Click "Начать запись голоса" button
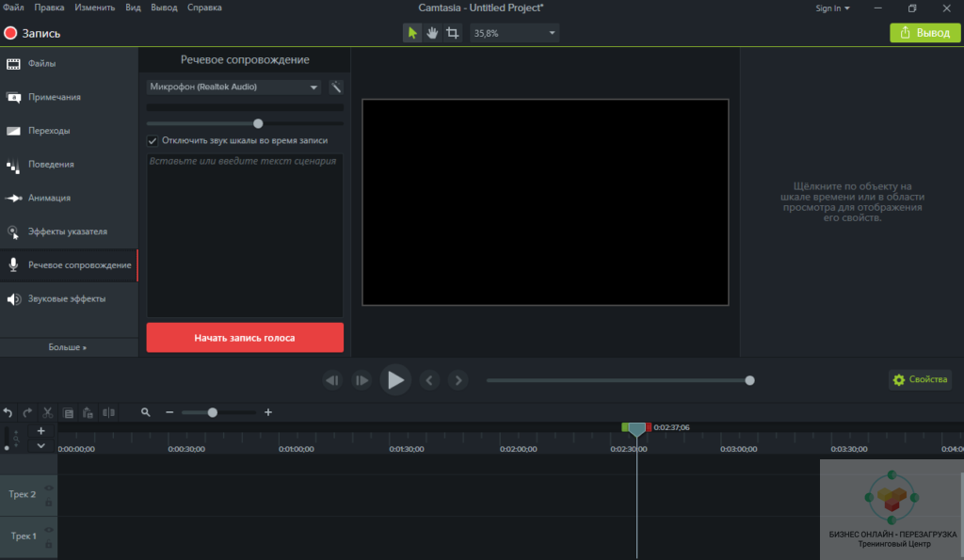 click(245, 338)
